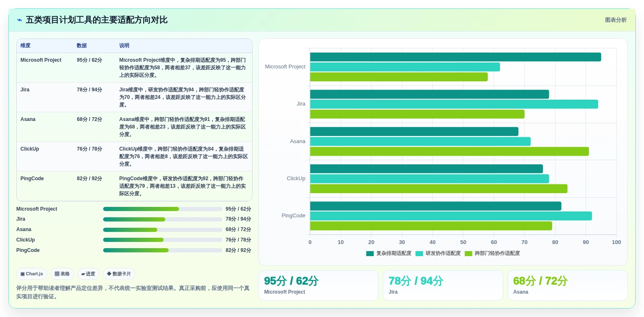Screen dimensions: 644x317
Task: Click the 68分 / 72分 table cell
Action: tap(89, 119)
